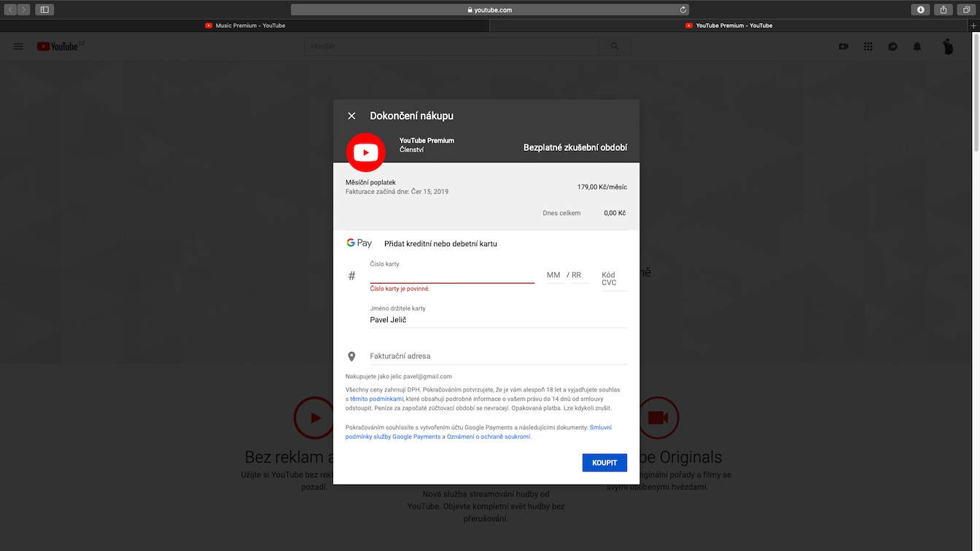Reload the page with refresh icon
Screen dimensions: 980x551
pyautogui.click(x=682, y=10)
